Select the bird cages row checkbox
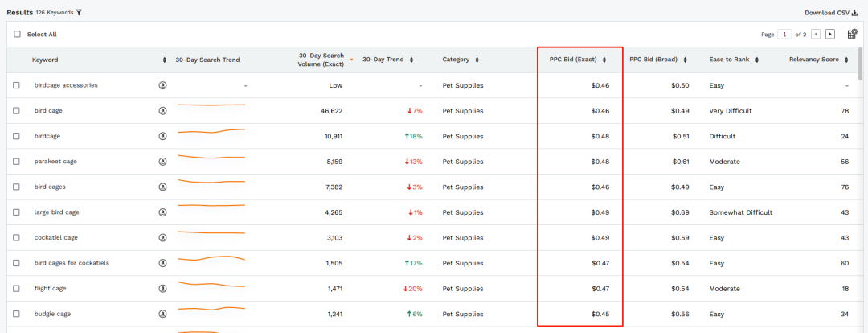This screenshot has width=868, height=333. (x=17, y=187)
